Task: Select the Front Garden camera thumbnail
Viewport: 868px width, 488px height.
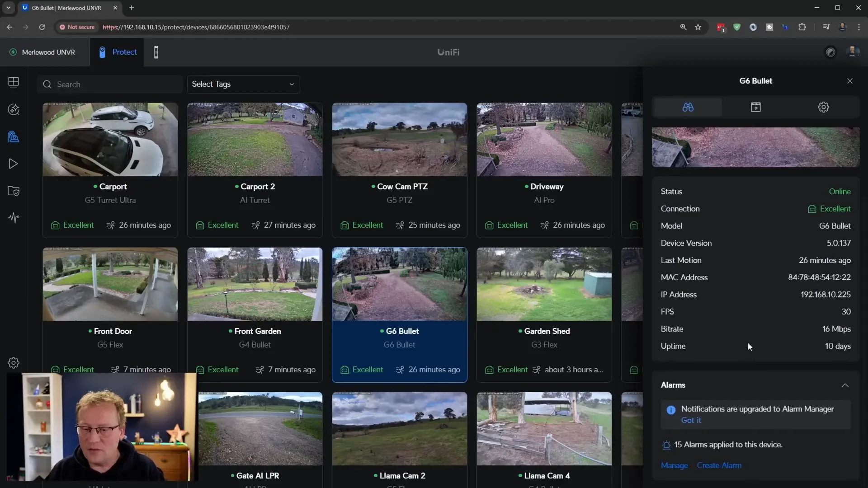Action: pyautogui.click(x=255, y=284)
